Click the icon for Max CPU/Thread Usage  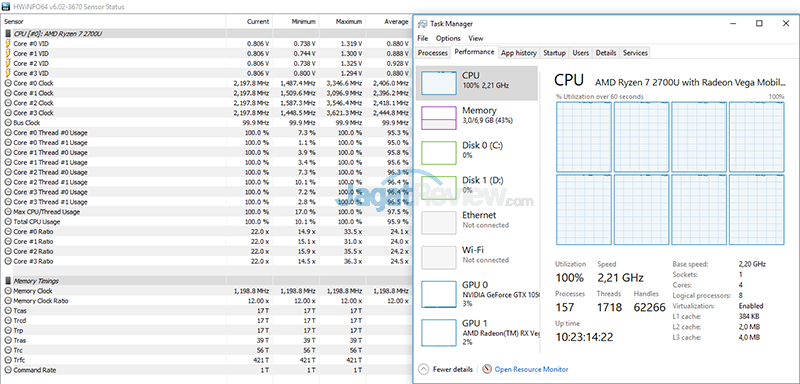coord(8,212)
